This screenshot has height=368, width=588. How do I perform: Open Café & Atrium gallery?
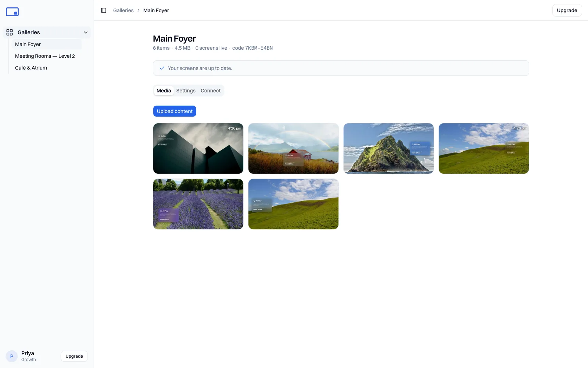47,68
